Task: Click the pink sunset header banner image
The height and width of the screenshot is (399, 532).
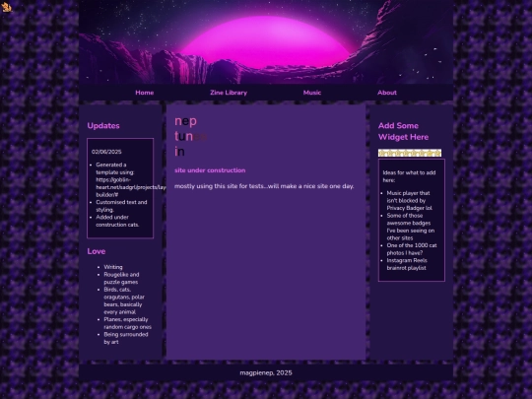Action: coord(266,41)
